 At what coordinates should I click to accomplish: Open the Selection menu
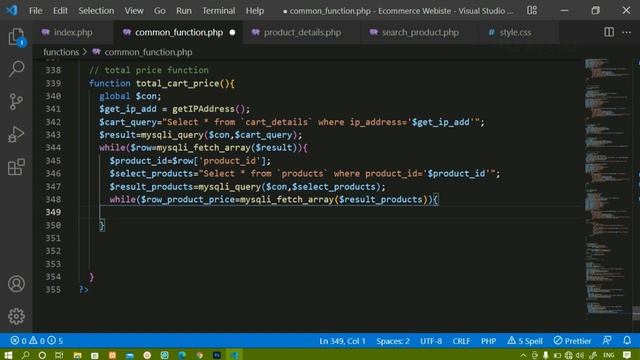96,11
